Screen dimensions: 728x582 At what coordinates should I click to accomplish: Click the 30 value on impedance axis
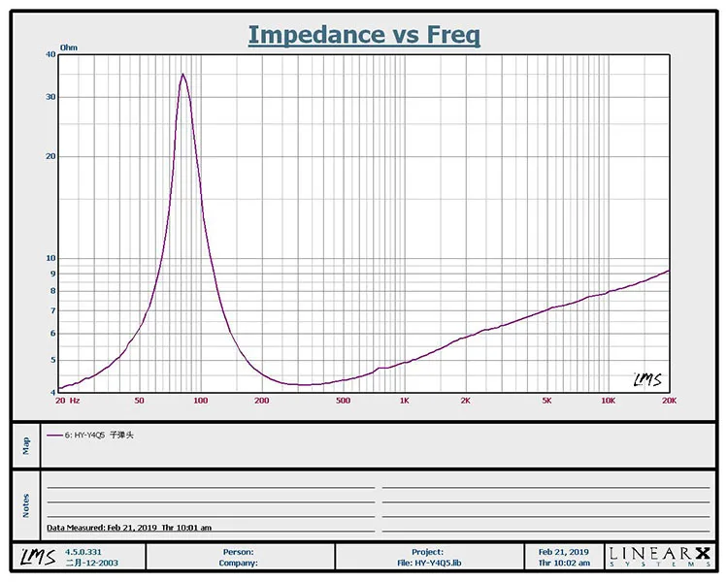[50, 97]
